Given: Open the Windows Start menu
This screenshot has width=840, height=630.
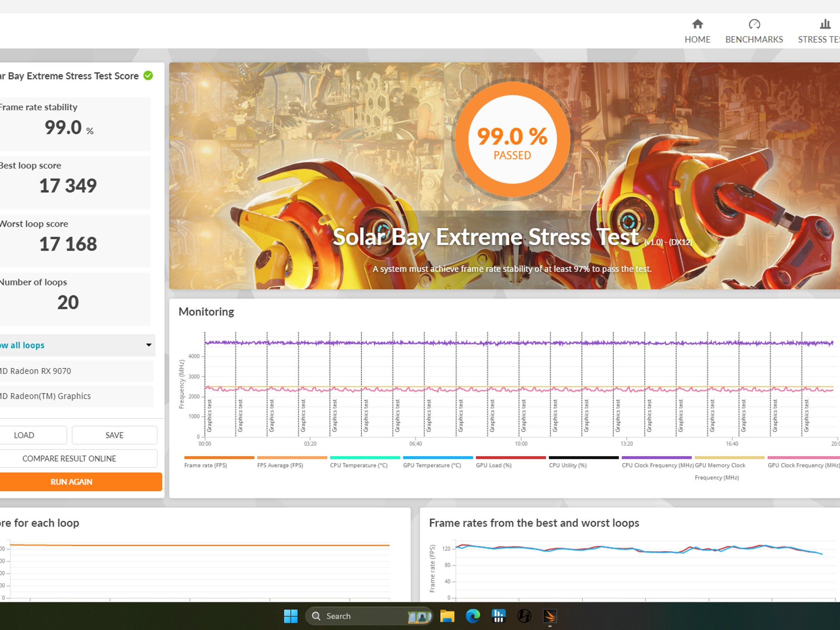Looking at the screenshot, I should 291,616.
